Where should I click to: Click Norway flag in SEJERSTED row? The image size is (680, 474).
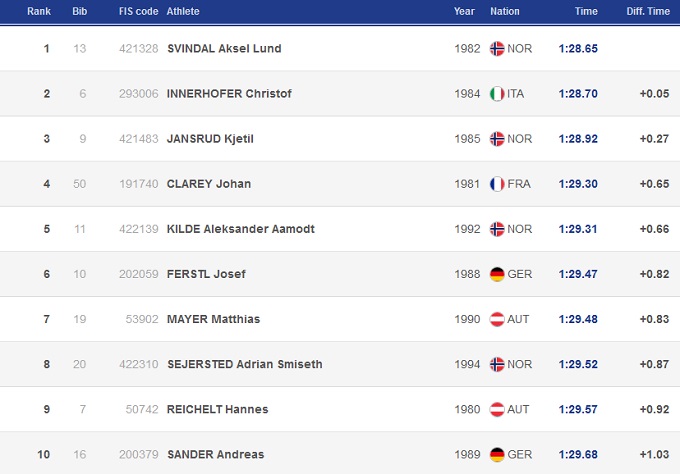(x=497, y=364)
